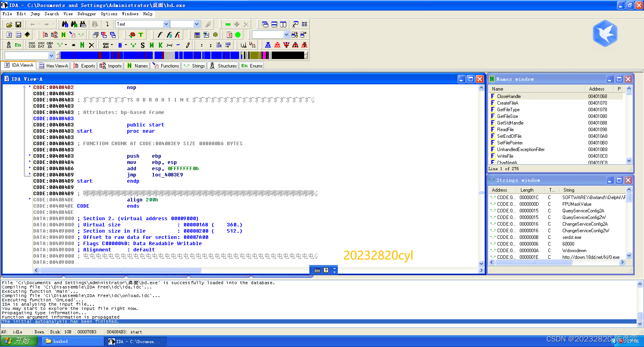This screenshot has width=644, height=347.
Task: Click the green 'x' character operand icon
Action: coord(133,45)
